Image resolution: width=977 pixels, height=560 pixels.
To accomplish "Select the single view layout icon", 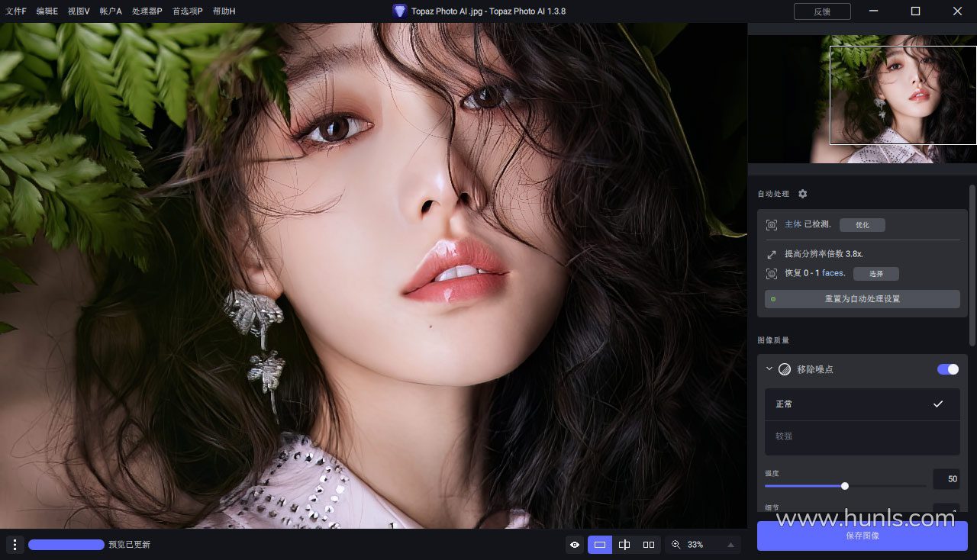I will point(600,545).
